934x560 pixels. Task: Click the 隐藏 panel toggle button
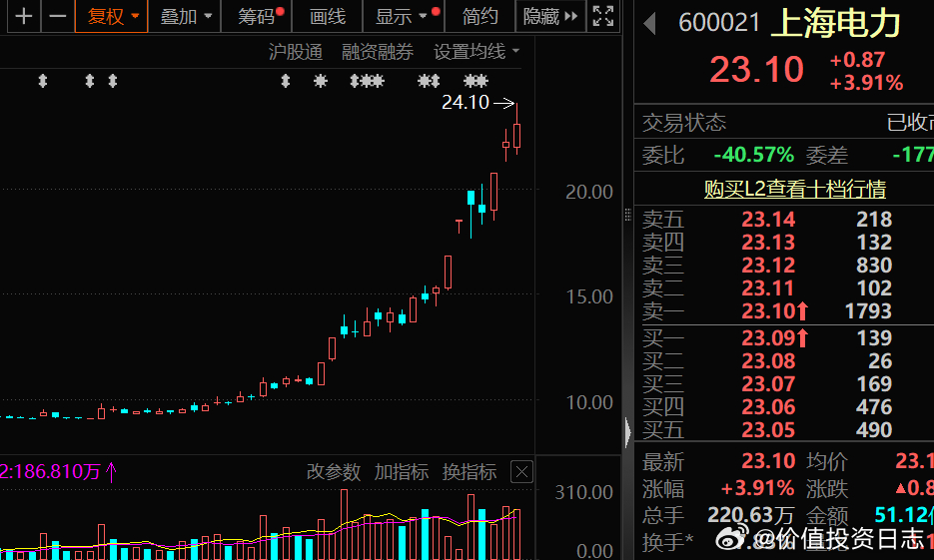pyautogui.click(x=550, y=16)
